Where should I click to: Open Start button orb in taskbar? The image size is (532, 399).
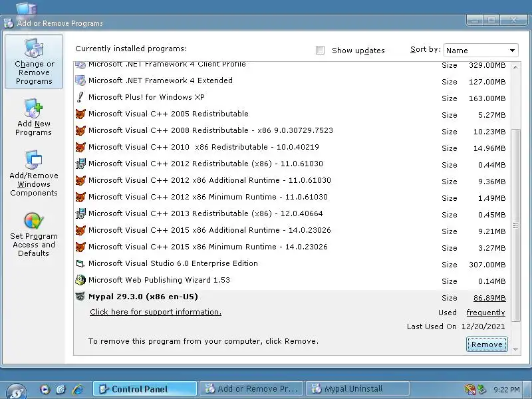coord(16,390)
